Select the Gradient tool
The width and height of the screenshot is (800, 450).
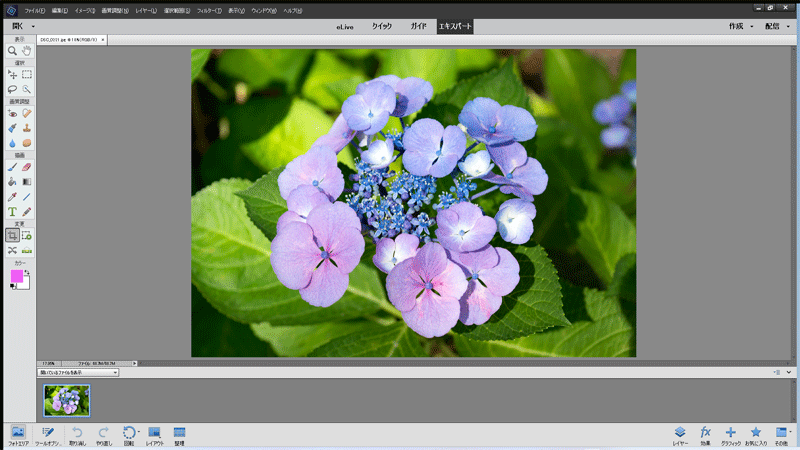point(27,182)
